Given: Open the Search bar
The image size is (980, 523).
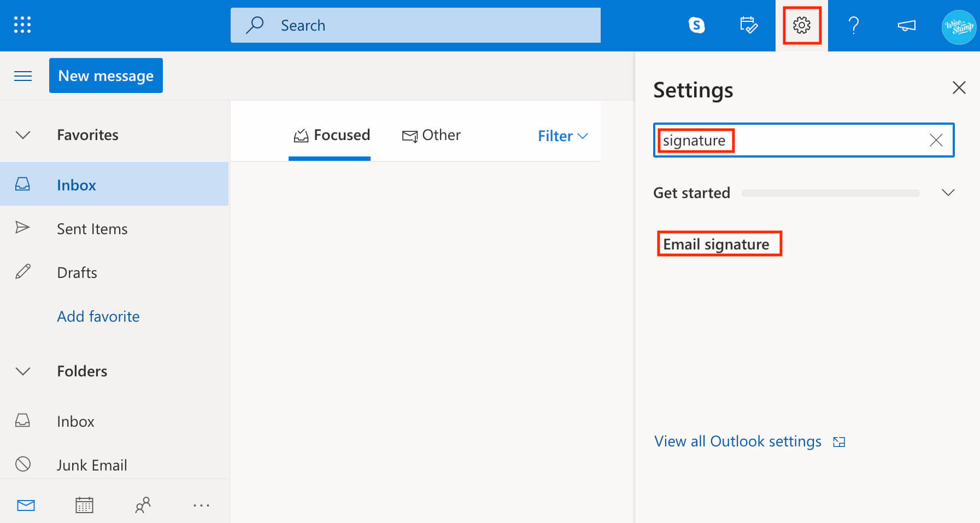Looking at the screenshot, I should 415,25.
